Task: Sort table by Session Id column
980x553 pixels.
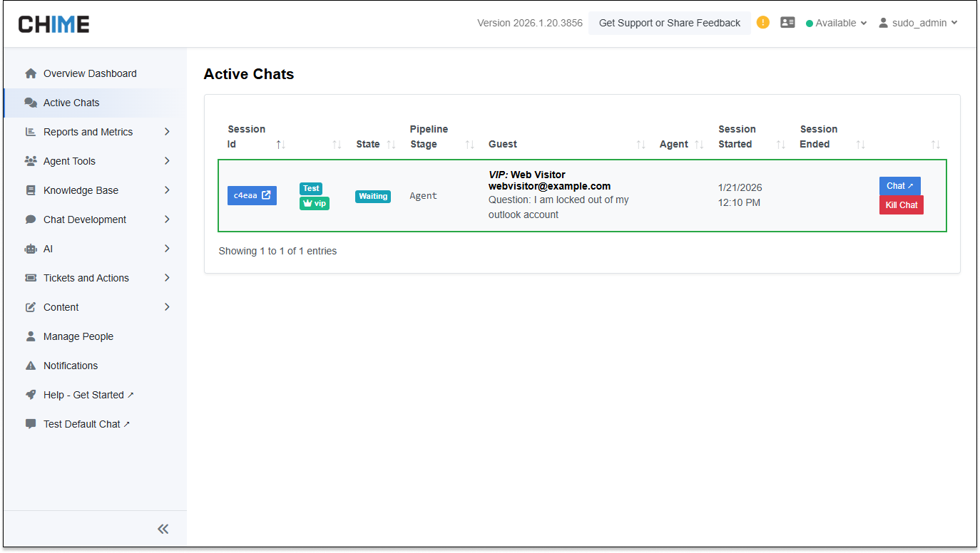Action: pos(281,145)
